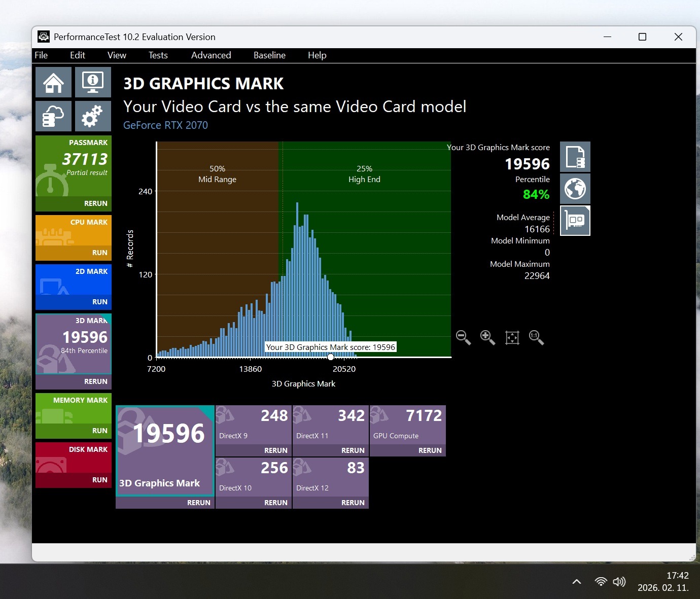Viewport: 700px width, 599px height.
Task: Open the Edit menu
Action: (x=78, y=55)
